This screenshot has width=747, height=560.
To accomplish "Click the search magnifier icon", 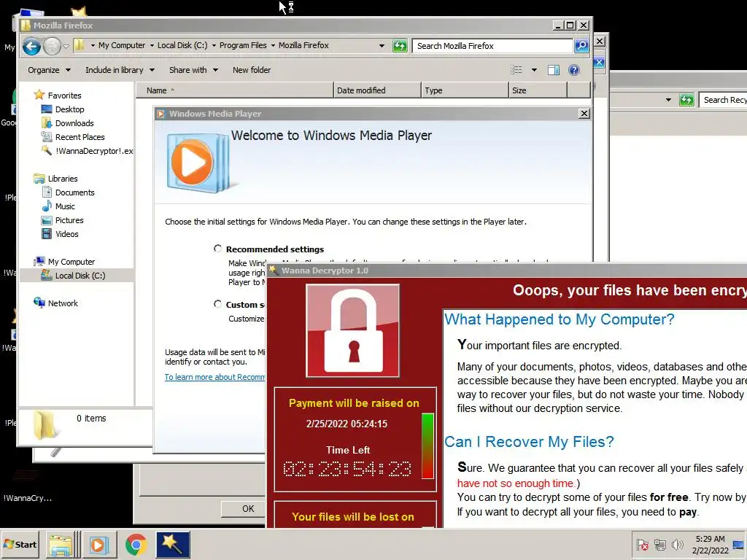I will click(581, 46).
